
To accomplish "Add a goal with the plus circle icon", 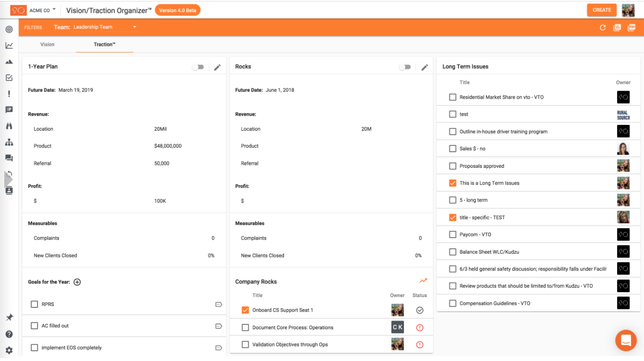I will point(77,282).
